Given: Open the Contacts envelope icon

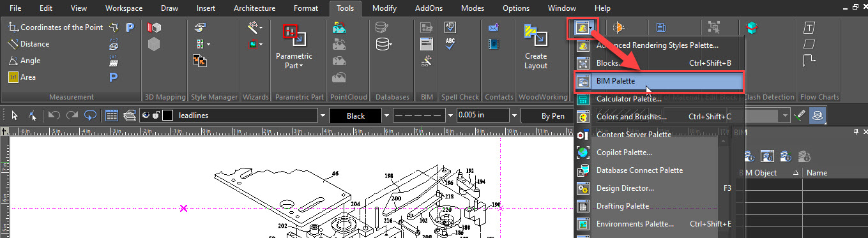Looking at the screenshot, I should 493,27.
